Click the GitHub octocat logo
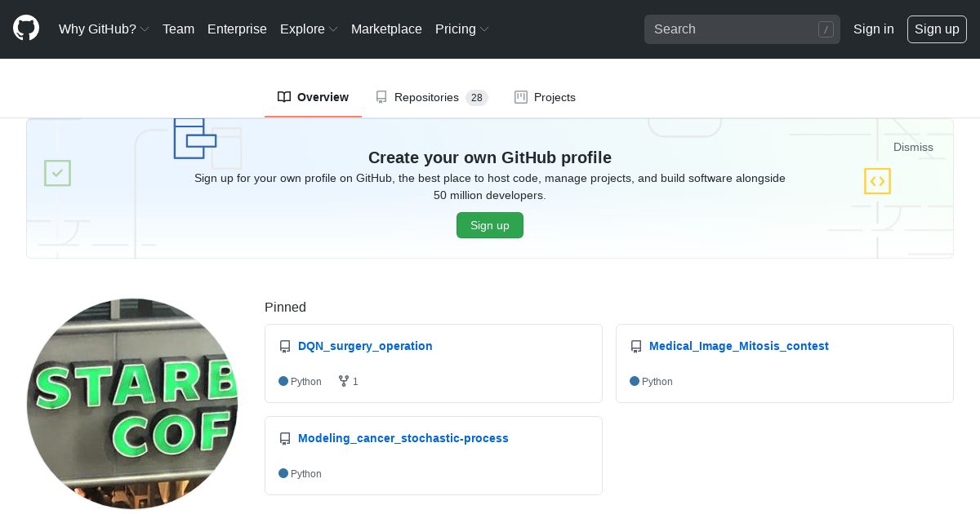The height and width of the screenshot is (514, 980). click(26, 29)
